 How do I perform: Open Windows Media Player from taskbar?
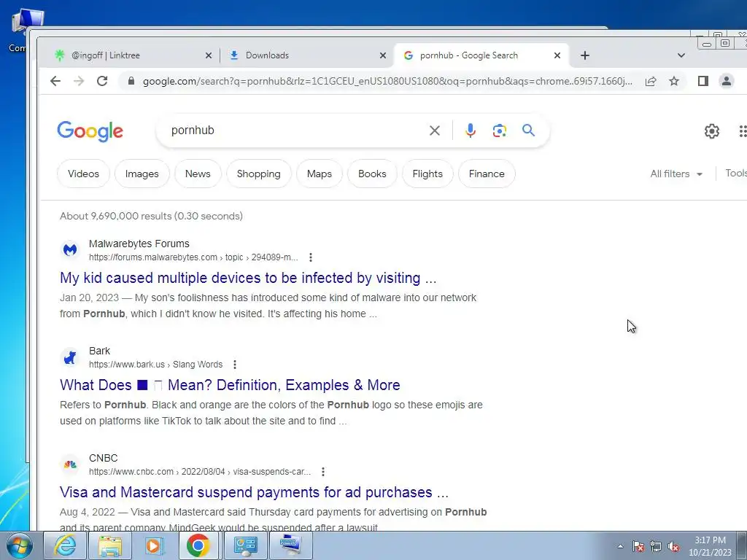pos(155,545)
